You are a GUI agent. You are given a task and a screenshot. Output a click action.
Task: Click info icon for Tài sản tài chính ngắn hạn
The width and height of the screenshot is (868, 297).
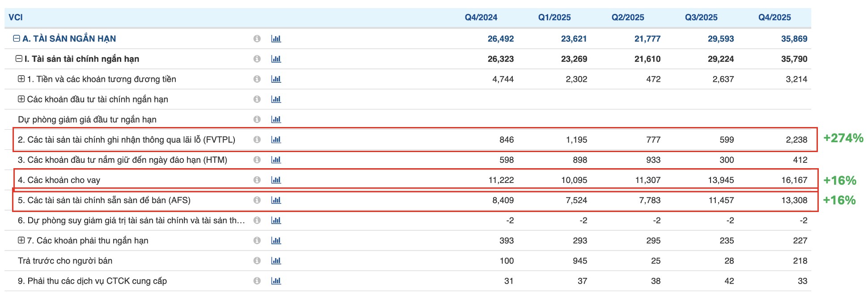click(257, 59)
